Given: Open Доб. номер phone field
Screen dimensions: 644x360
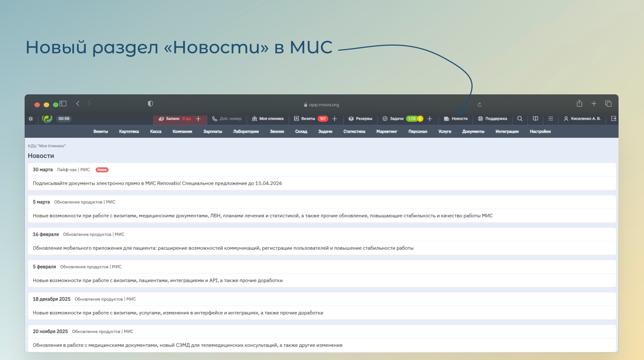Looking at the screenshot, I should [227, 119].
